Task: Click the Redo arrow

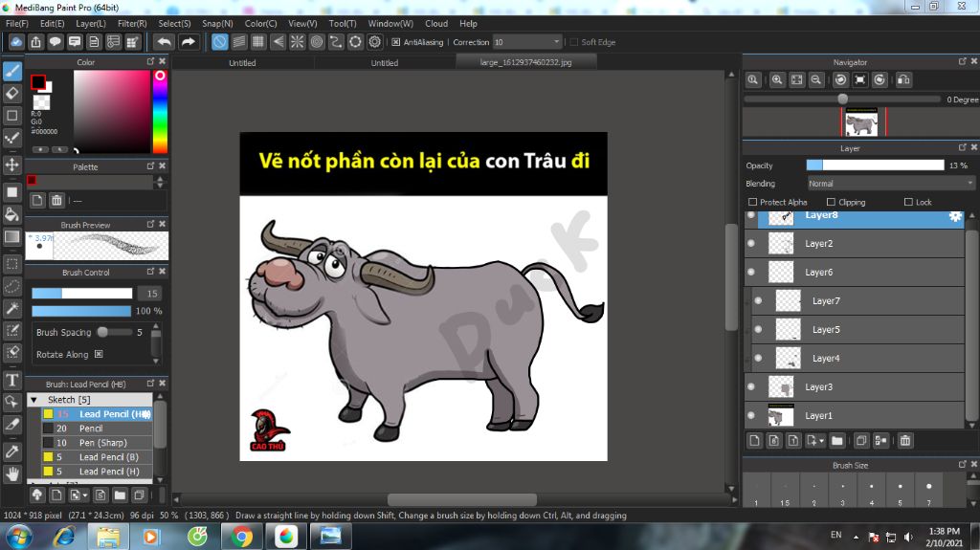Action: [188, 42]
